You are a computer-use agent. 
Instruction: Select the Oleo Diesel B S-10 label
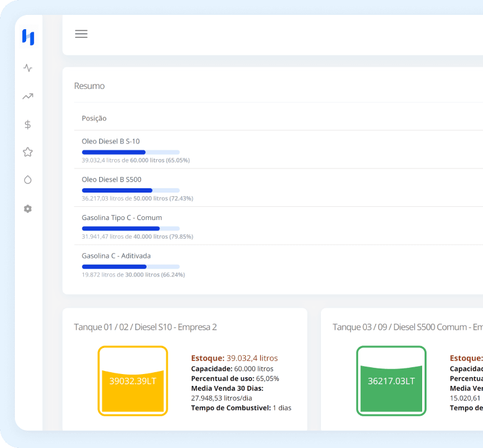111,141
